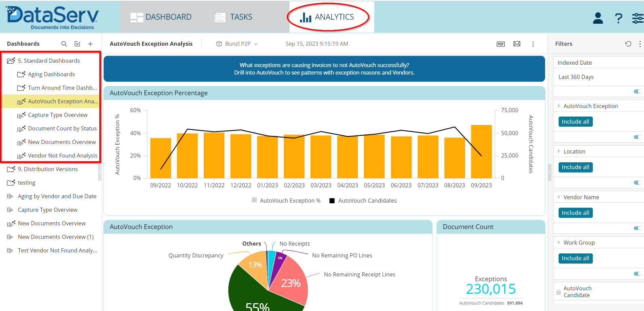This screenshot has height=311, width=644.
Task: Add a new dashboard with plus icon
Action: click(90, 44)
